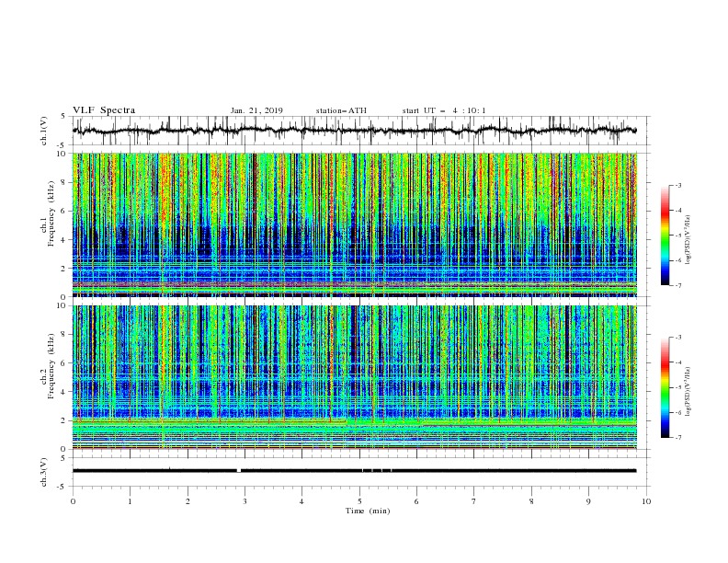This screenshot has width=728, height=563.
Task: Click the "station=ATH" header label
Action: [341, 110]
